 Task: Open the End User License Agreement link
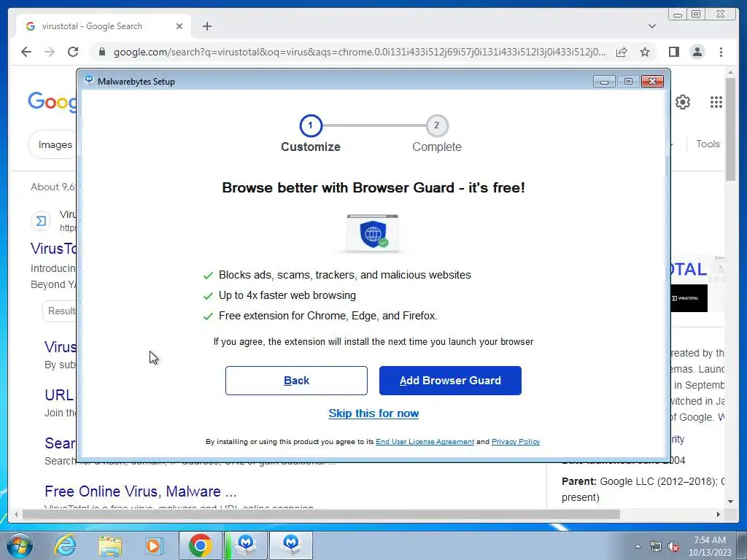pyautogui.click(x=425, y=441)
